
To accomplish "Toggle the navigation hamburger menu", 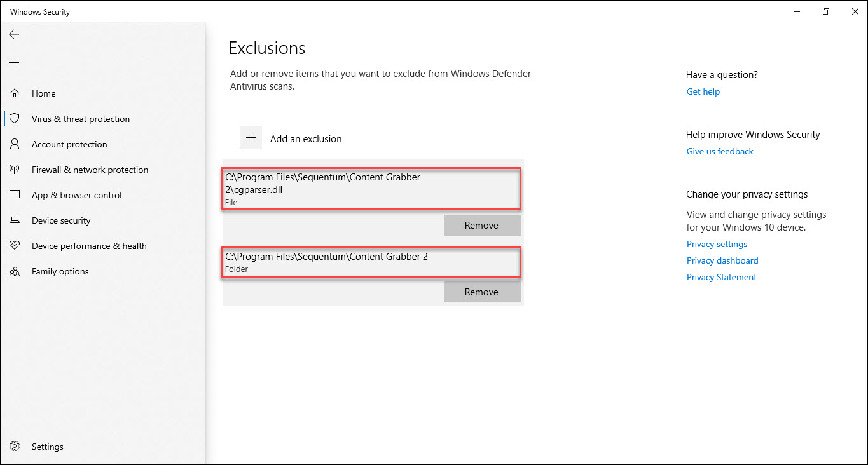I will click(13, 62).
